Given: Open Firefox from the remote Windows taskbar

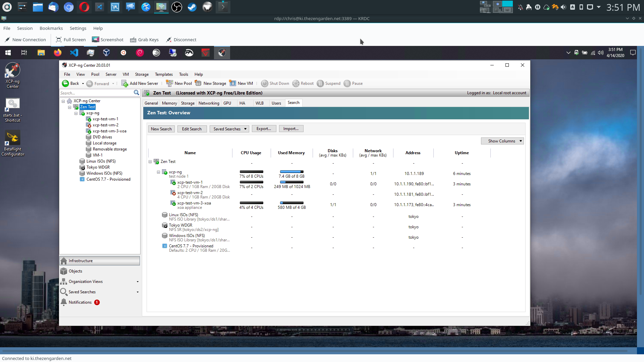Looking at the screenshot, I should click(x=58, y=53).
